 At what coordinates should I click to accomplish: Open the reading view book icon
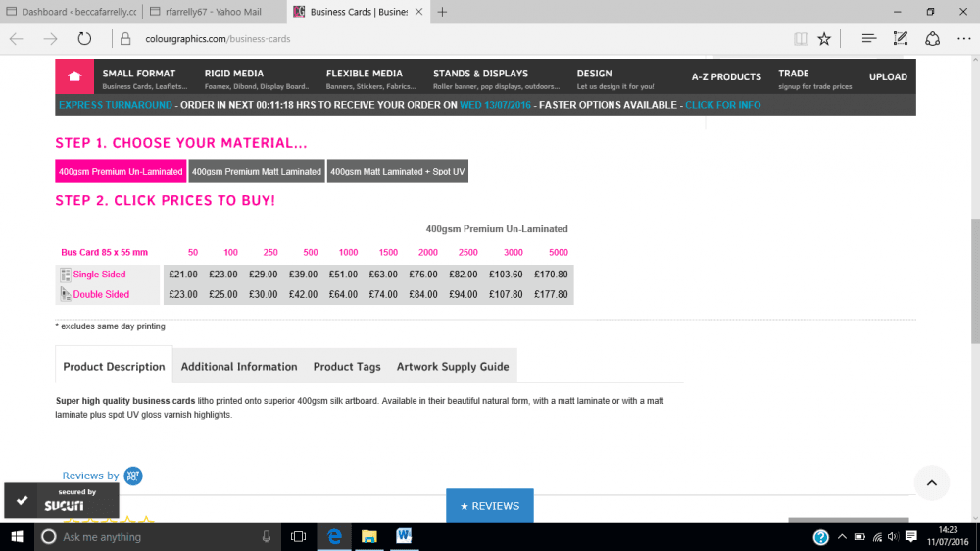(x=801, y=39)
